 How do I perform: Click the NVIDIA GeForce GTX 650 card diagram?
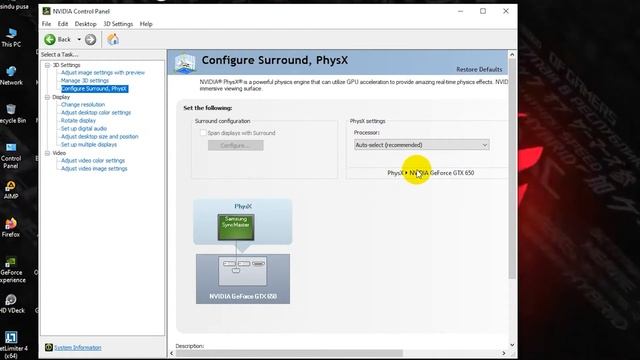[x=243, y=279]
